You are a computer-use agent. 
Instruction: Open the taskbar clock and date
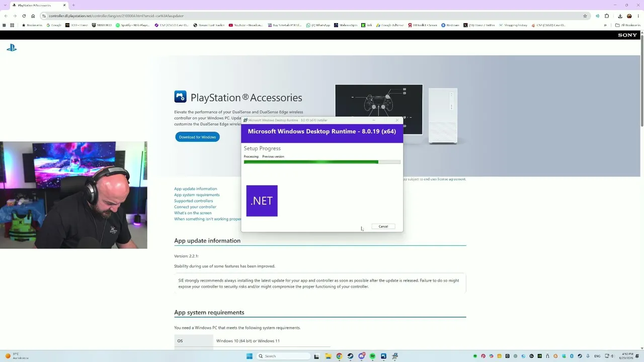tap(627, 356)
